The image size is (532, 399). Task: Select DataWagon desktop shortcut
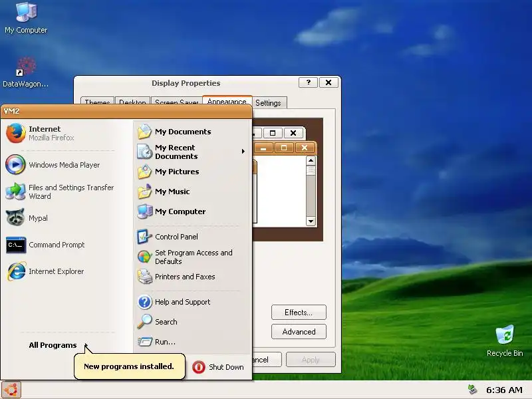(x=25, y=72)
